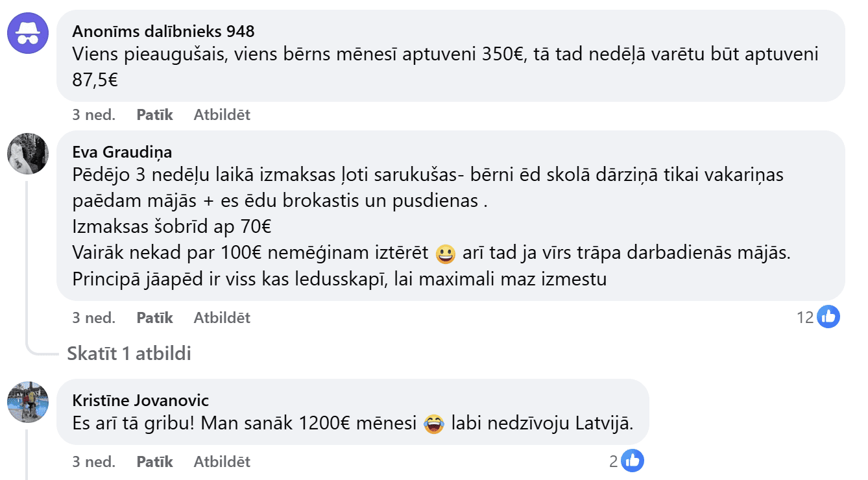The height and width of the screenshot is (480, 868).
Task: Click the 3 ned. timestamp on anonymous comment
Action: pos(93,115)
